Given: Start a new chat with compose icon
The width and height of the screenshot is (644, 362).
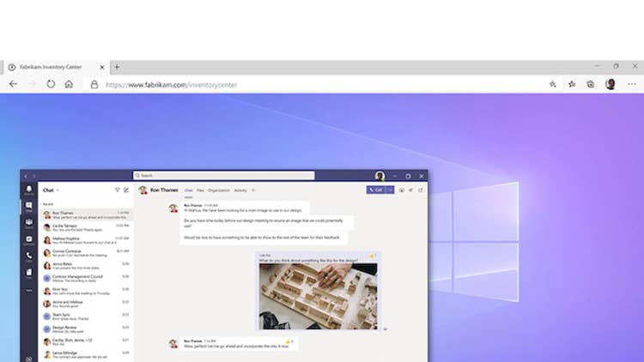Looking at the screenshot, I should (x=126, y=190).
